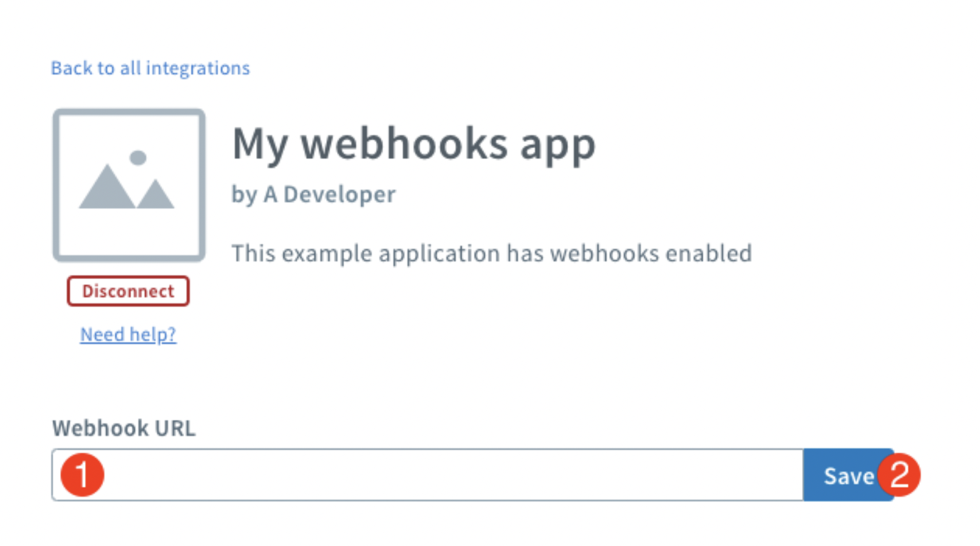Viewport: 980px width, 546px height.
Task: Click the Webhook URL label
Action: 124,428
